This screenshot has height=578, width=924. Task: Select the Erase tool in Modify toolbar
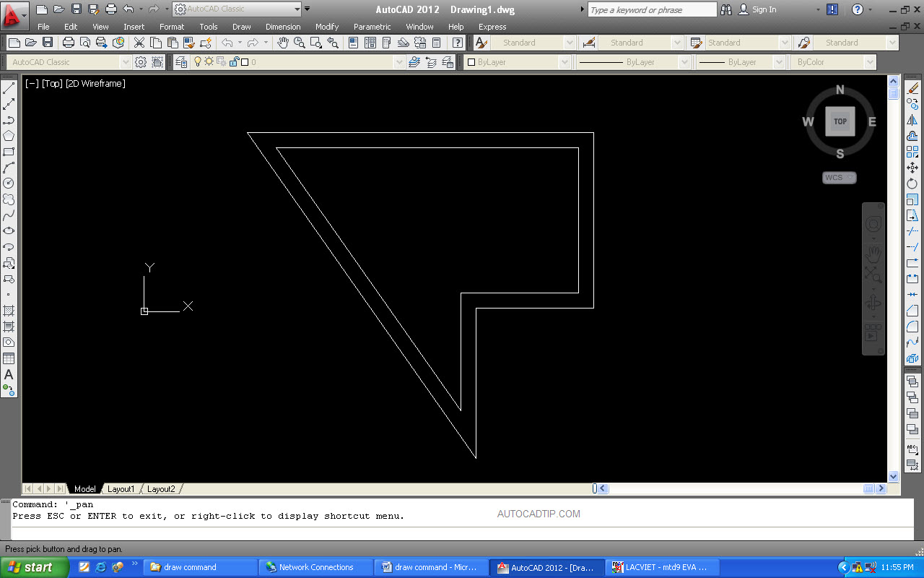click(912, 88)
